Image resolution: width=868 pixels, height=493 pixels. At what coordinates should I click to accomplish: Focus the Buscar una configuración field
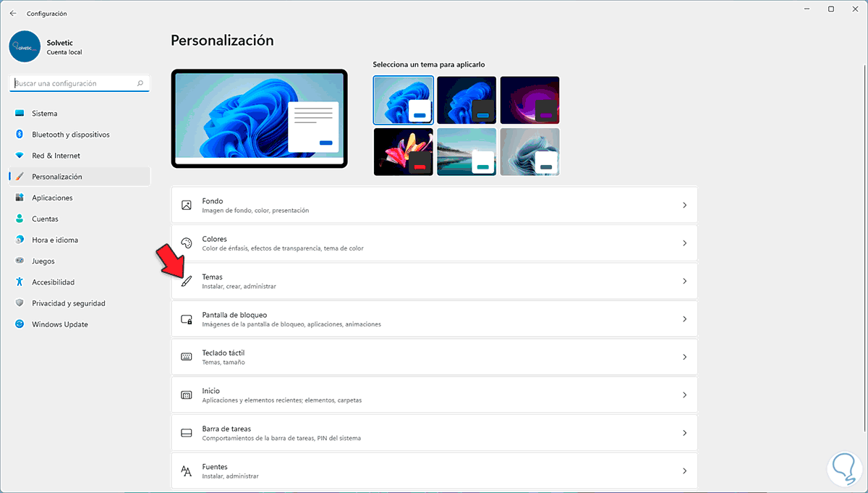(80, 83)
